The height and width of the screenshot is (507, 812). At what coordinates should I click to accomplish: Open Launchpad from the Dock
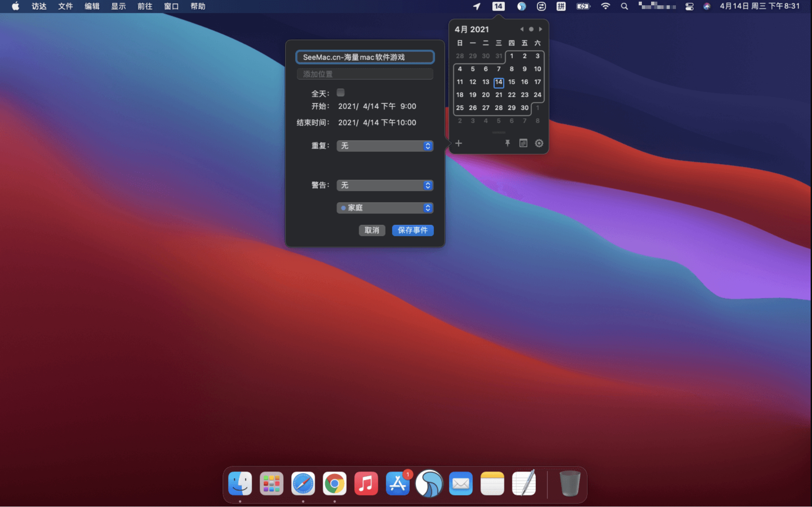coord(271,483)
